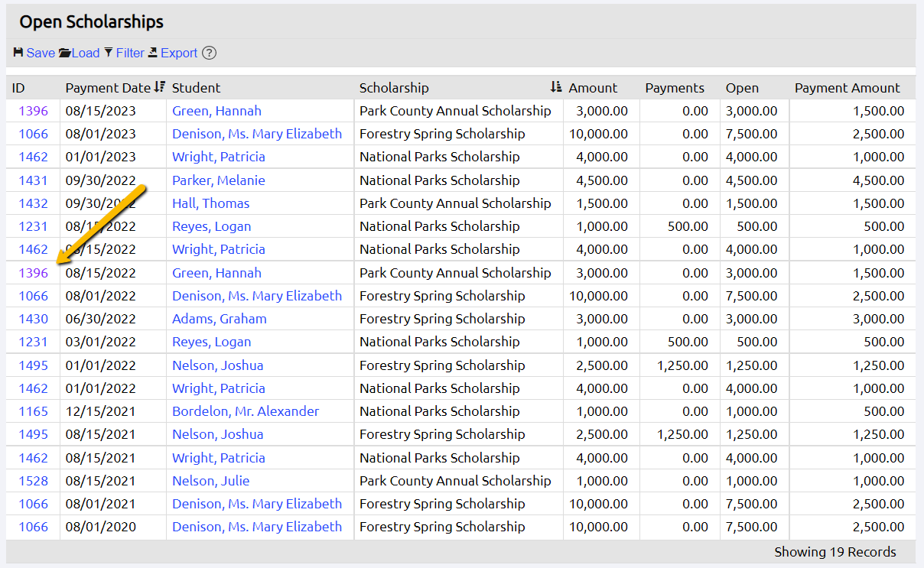Open scholarship ID 1165

33,411
